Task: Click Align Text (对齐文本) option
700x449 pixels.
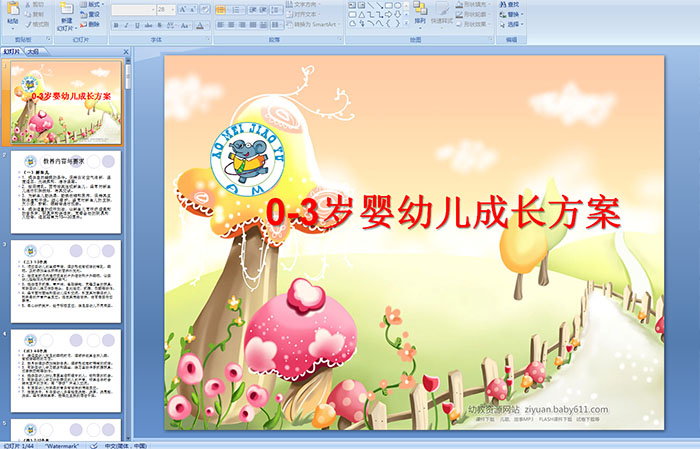Action: [x=304, y=14]
